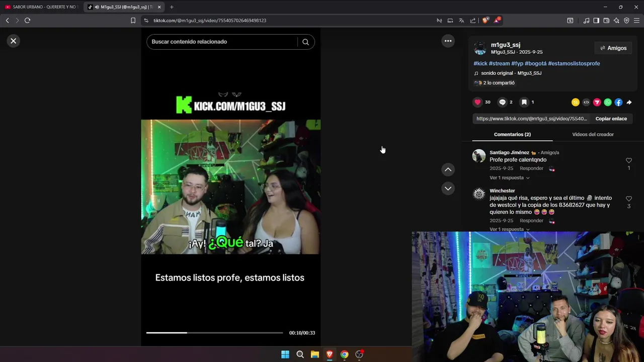Open the three-dot more options menu

click(x=448, y=41)
